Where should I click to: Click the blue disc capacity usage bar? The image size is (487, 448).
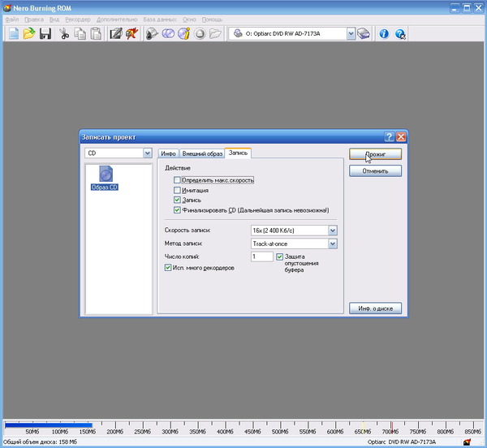click(x=49, y=425)
